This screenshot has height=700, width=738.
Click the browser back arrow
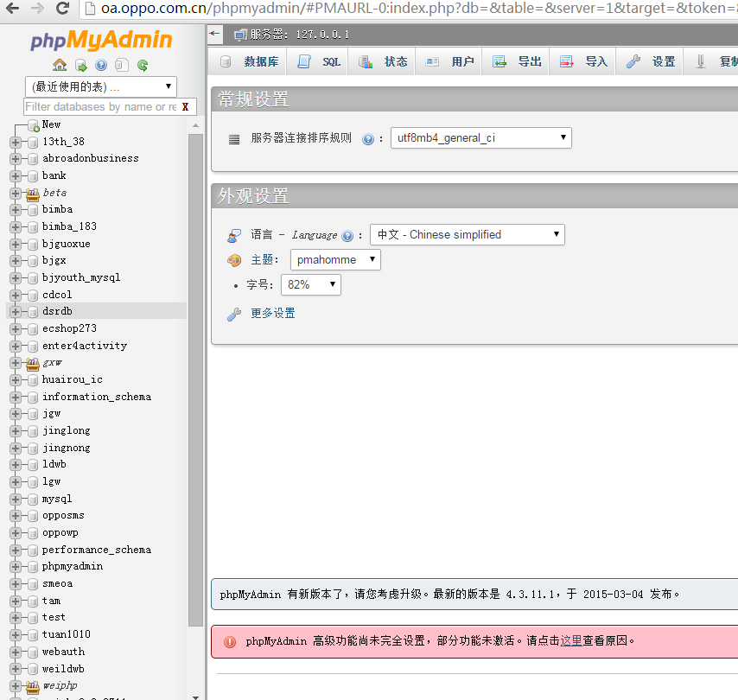pos(13,8)
